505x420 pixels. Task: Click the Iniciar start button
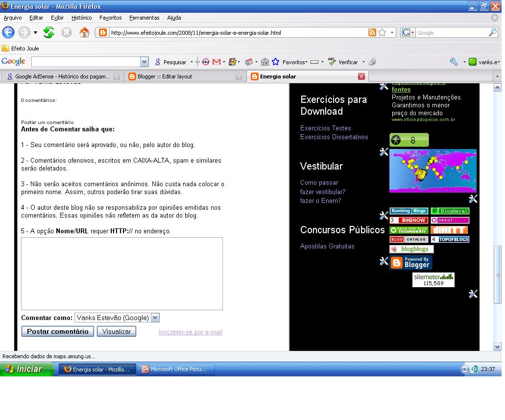[x=26, y=369]
